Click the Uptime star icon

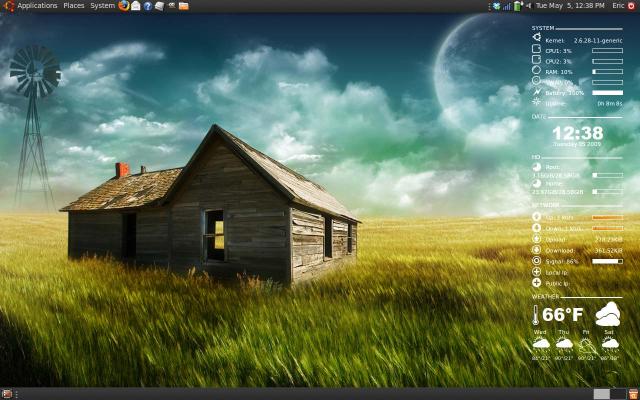[x=536, y=102]
